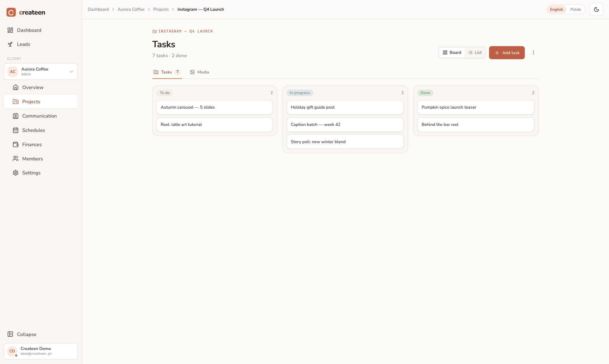The image size is (609, 364).
Task: Click the AC client avatar
Action: (x=13, y=71)
